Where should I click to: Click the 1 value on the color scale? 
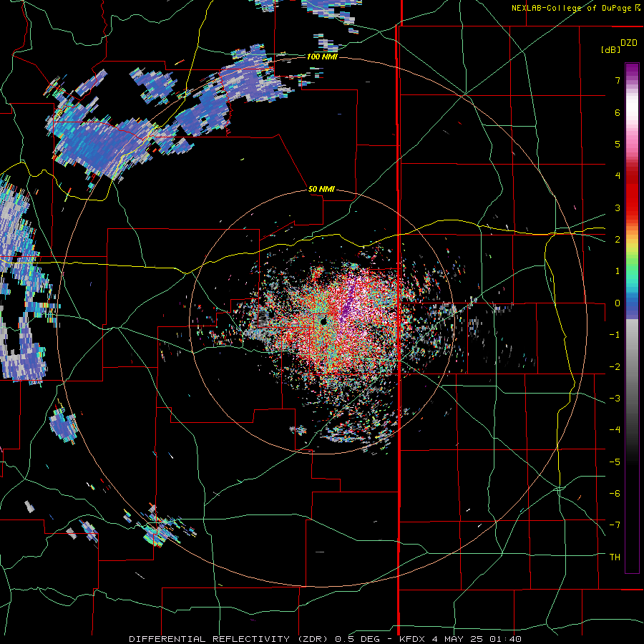coord(618,271)
